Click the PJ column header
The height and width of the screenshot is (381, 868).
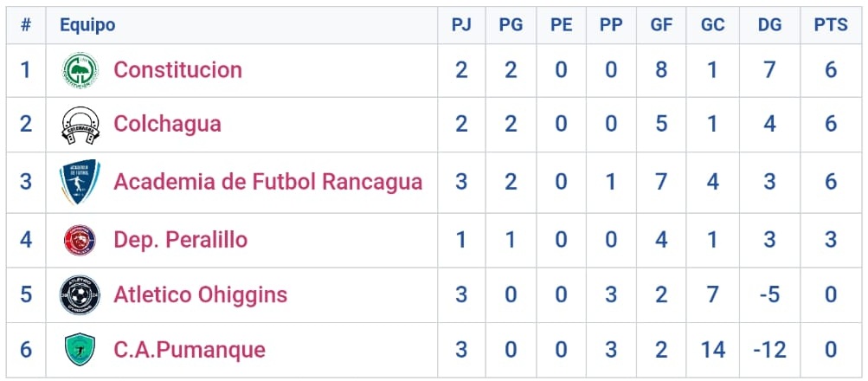(x=461, y=25)
